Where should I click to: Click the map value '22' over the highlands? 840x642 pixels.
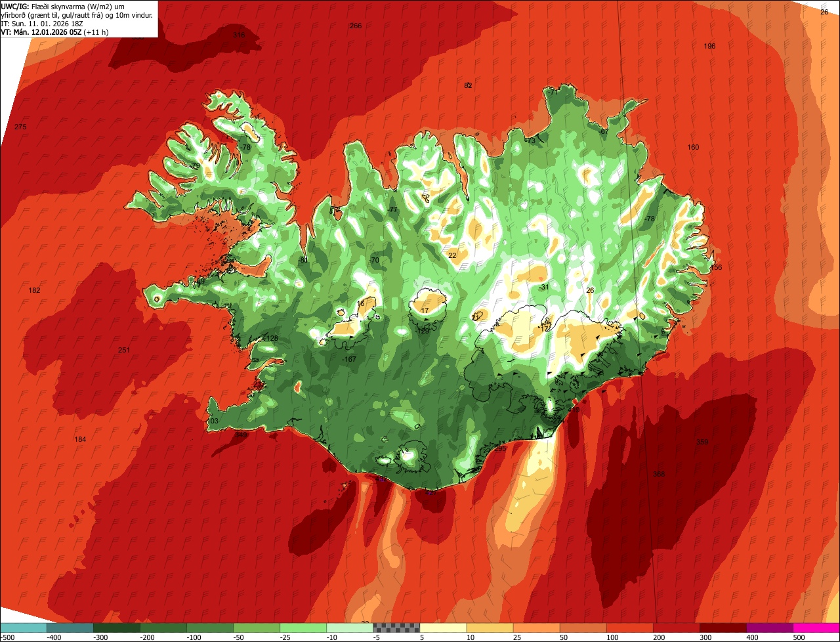click(x=452, y=255)
